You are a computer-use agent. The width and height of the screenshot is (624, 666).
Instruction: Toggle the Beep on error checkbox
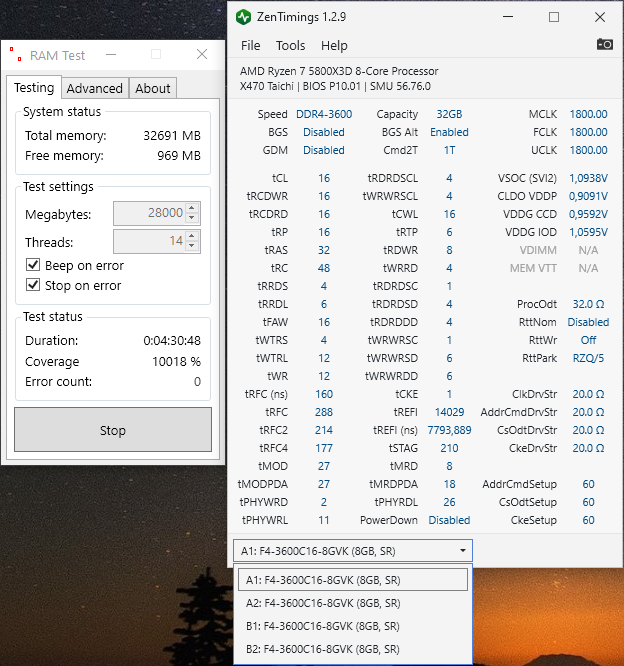pyautogui.click(x=33, y=265)
